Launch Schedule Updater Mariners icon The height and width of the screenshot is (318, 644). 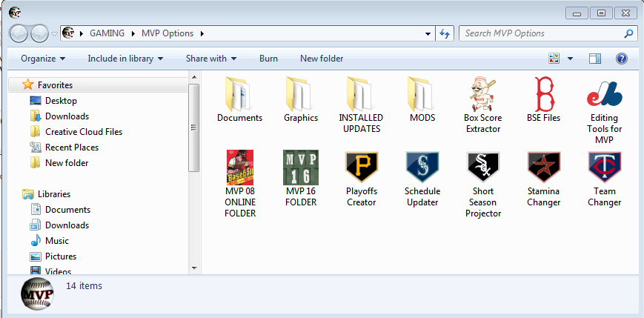(x=422, y=168)
